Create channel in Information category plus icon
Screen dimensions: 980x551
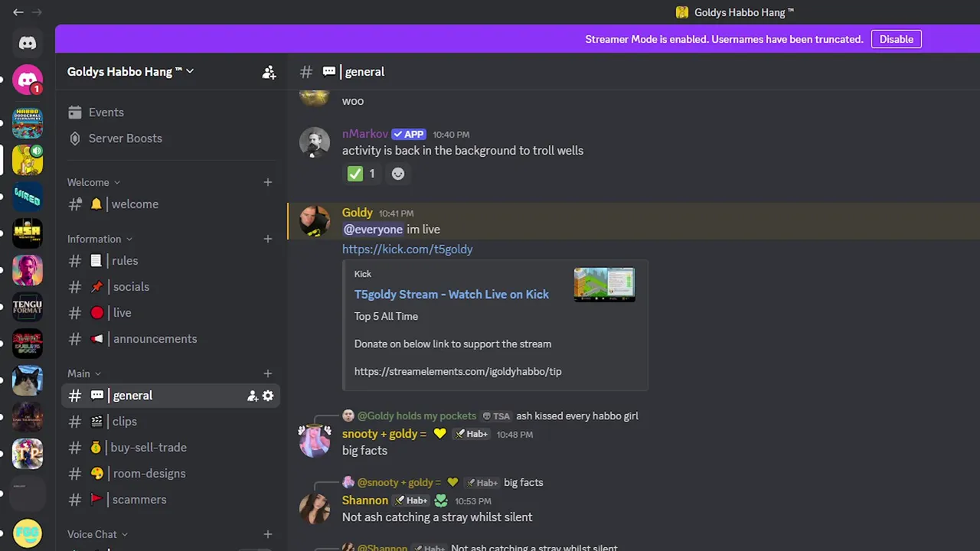(x=268, y=239)
